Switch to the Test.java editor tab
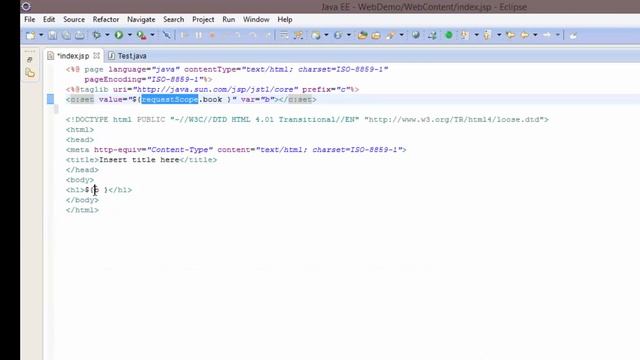The height and width of the screenshot is (360, 640). (127, 56)
